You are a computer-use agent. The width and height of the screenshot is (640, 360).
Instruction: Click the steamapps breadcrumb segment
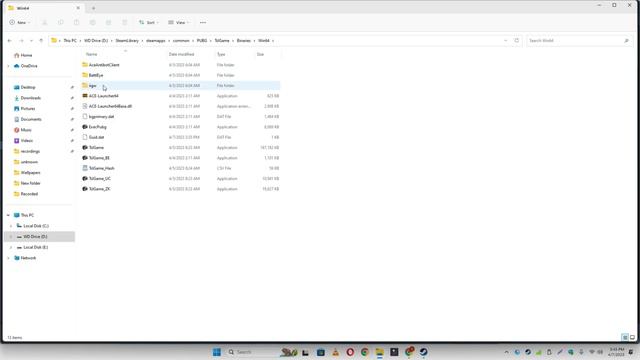click(x=156, y=40)
